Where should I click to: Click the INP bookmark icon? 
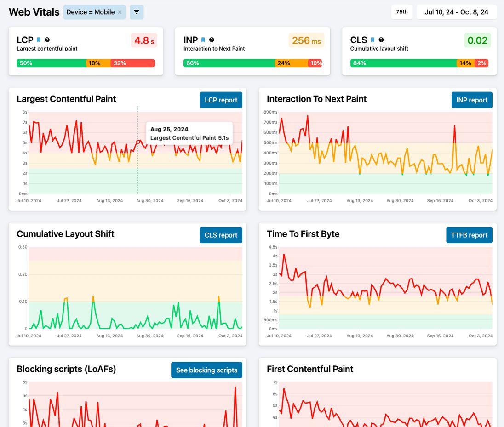click(x=203, y=40)
